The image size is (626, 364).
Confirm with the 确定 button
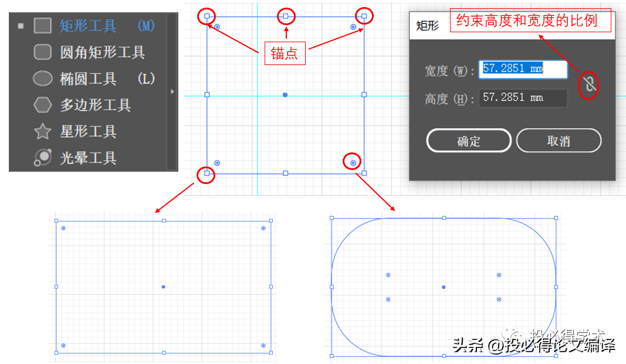pos(469,140)
